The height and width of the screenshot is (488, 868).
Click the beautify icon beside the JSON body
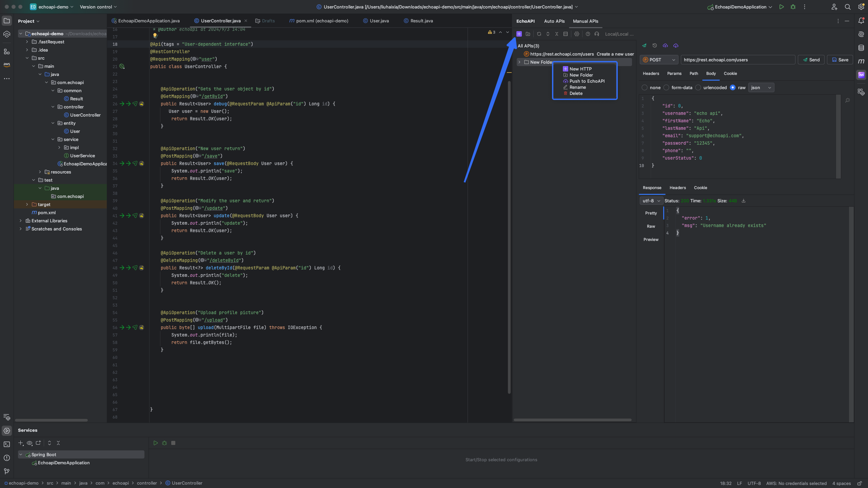point(847,100)
